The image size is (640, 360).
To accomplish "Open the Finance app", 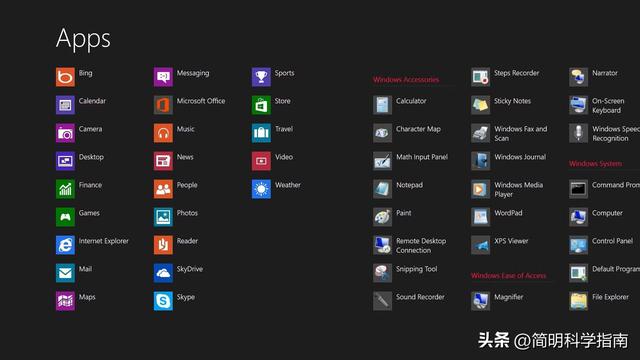I will point(65,189).
